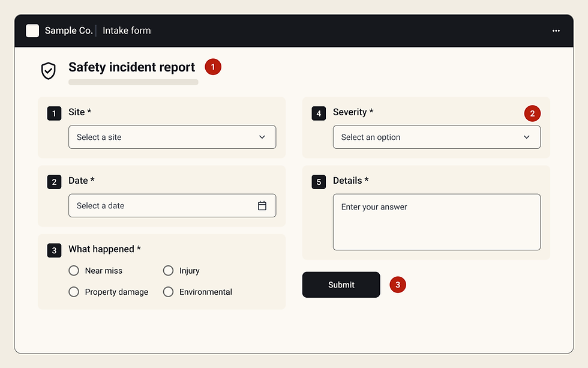Select the Injury radio option

coord(169,271)
